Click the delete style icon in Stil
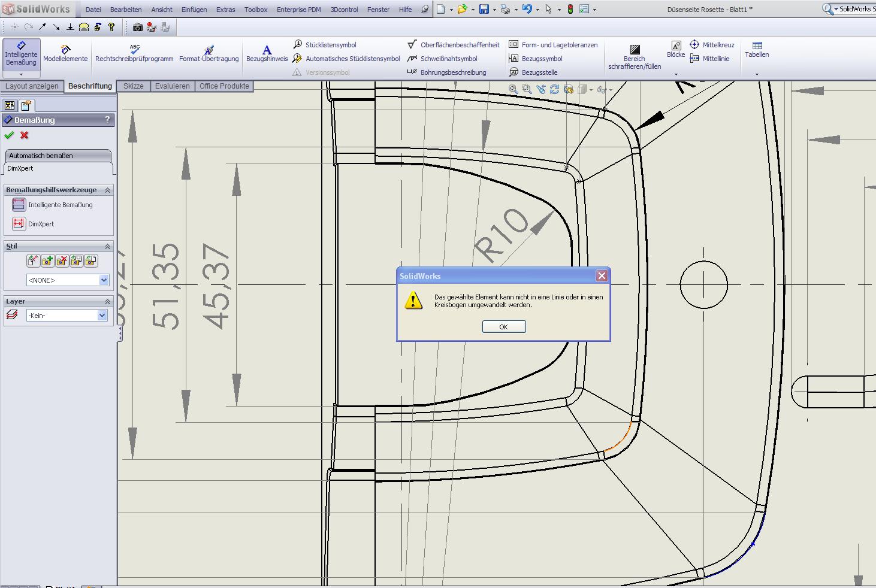 [x=62, y=260]
